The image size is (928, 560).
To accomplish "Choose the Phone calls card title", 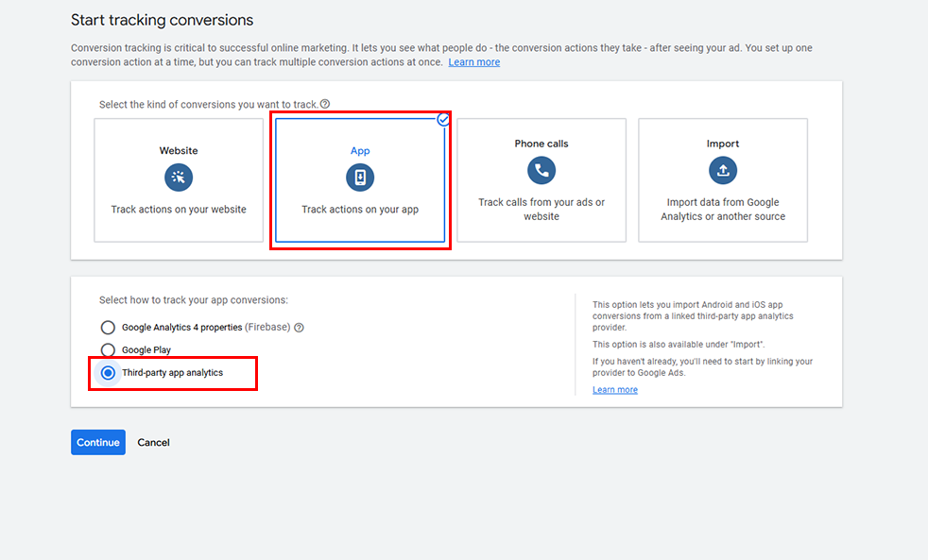I will click(x=541, y=144).
